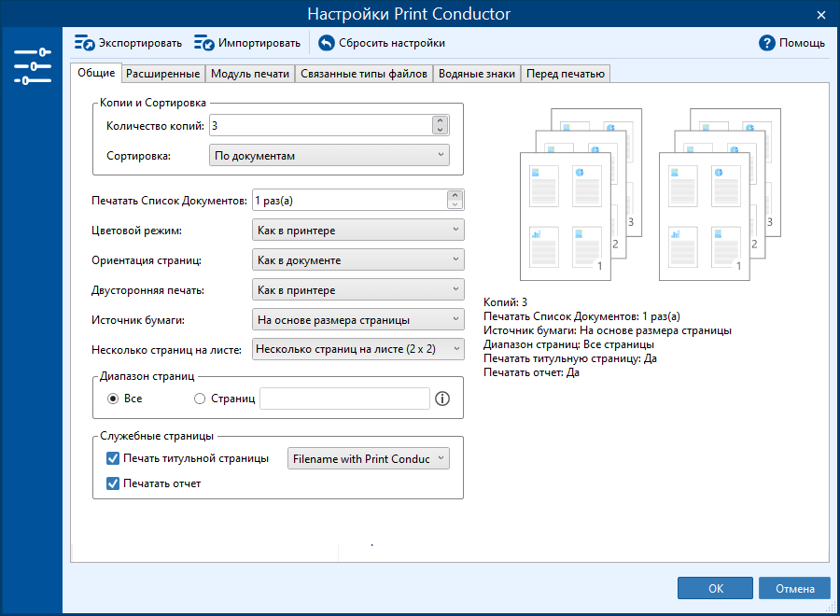Click 'Источник бумаги: На основе размера страницы' summary
Screen dimensions: 840x616
coord(608,330)
